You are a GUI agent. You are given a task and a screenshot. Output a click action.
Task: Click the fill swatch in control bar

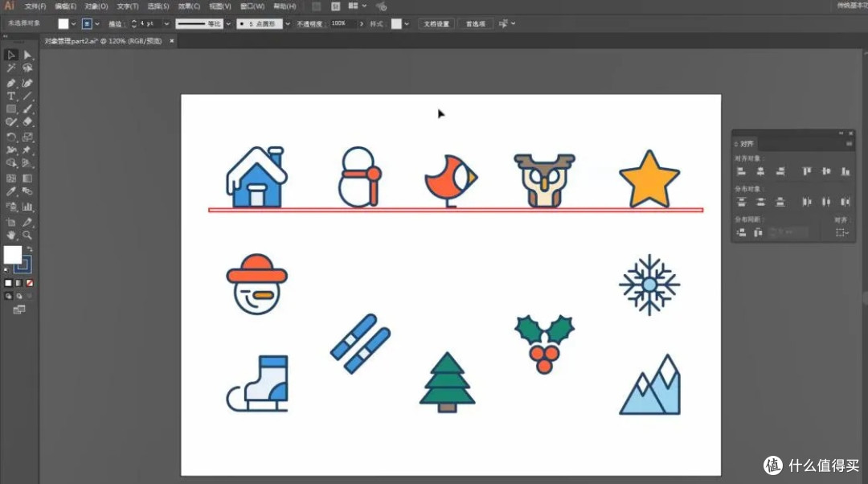coord(63,24)
